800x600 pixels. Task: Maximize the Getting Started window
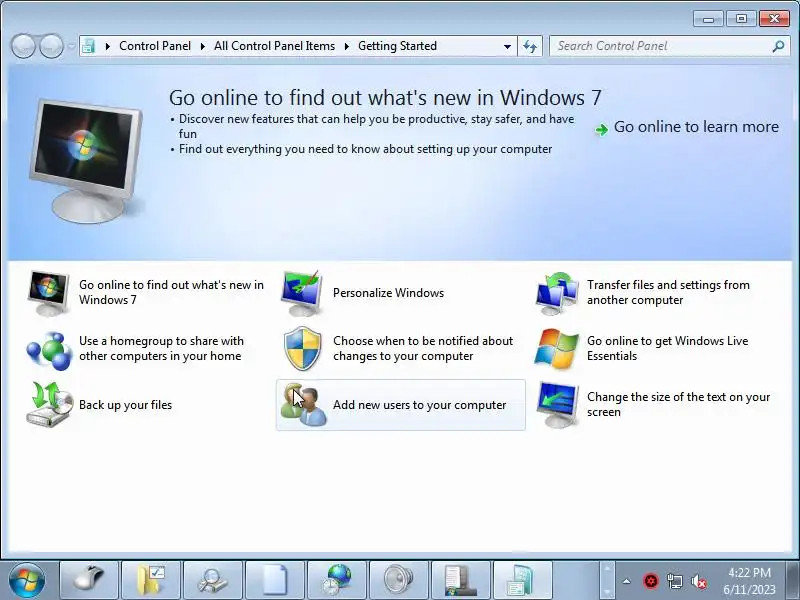pos(741,19)
